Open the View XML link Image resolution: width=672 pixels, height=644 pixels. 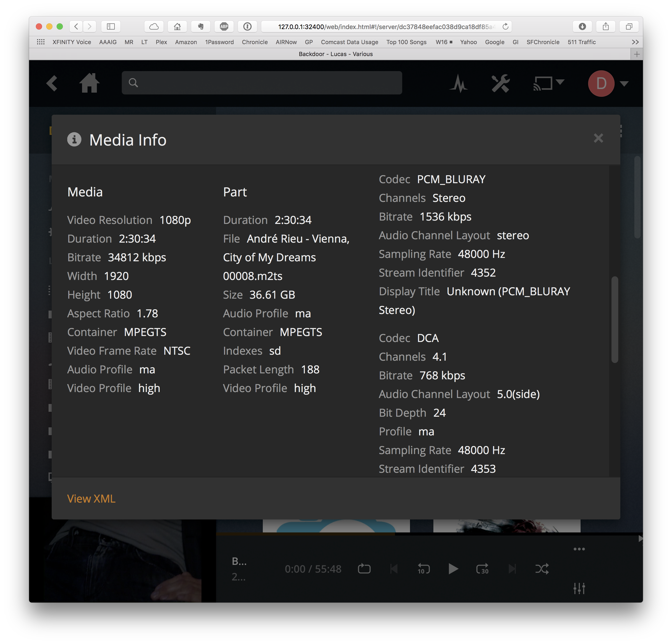[91, 498]
